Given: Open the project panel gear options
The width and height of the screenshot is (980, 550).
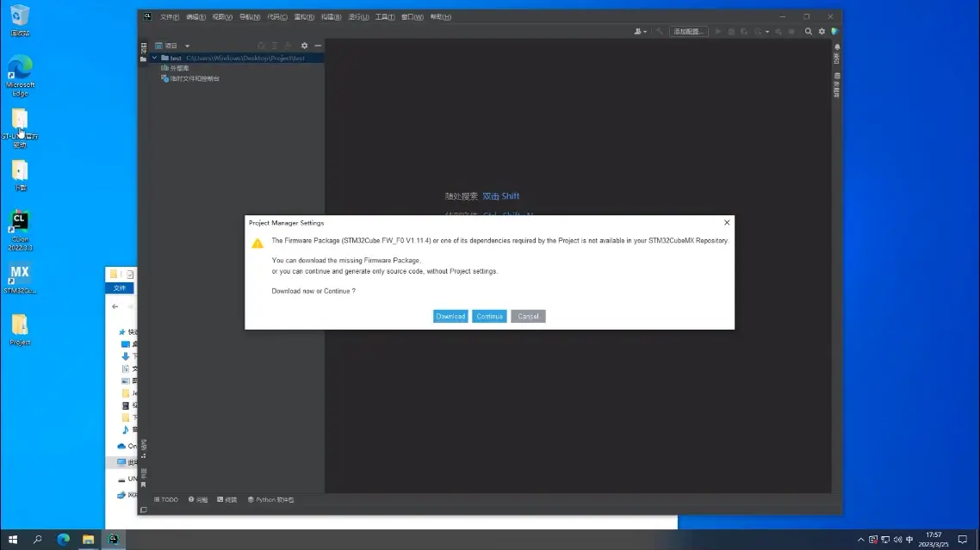Looking at the screenshot, I should click(x=304, y=46).
